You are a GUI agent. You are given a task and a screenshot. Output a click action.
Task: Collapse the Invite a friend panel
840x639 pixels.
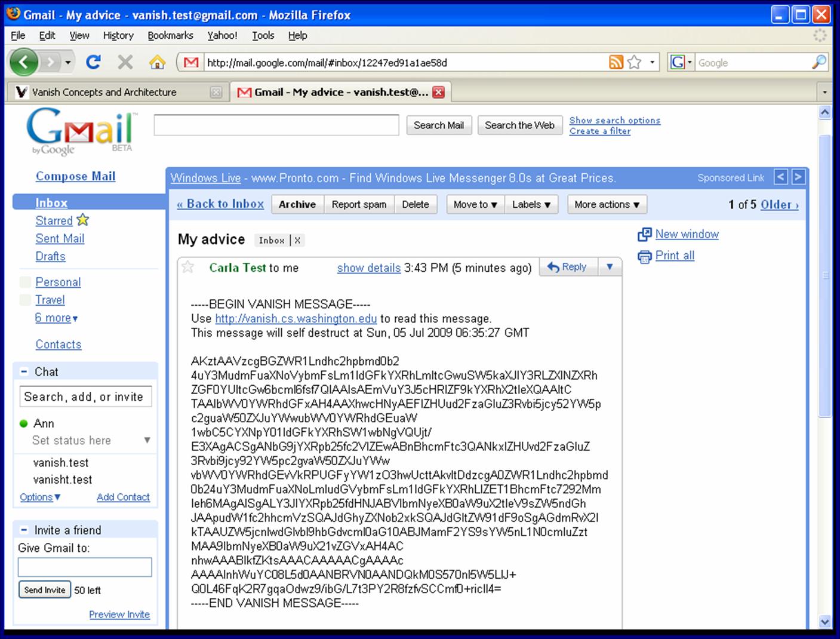pos(24,530)
